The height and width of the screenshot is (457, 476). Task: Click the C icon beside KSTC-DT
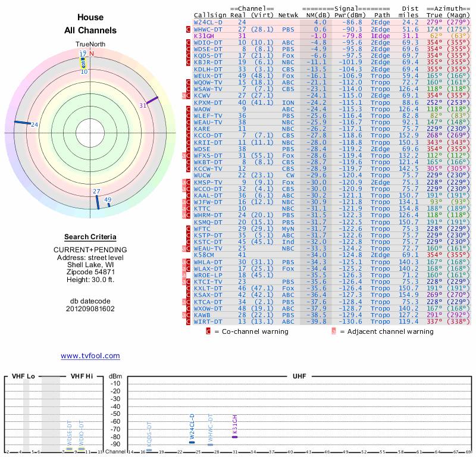tap(188, 242)
